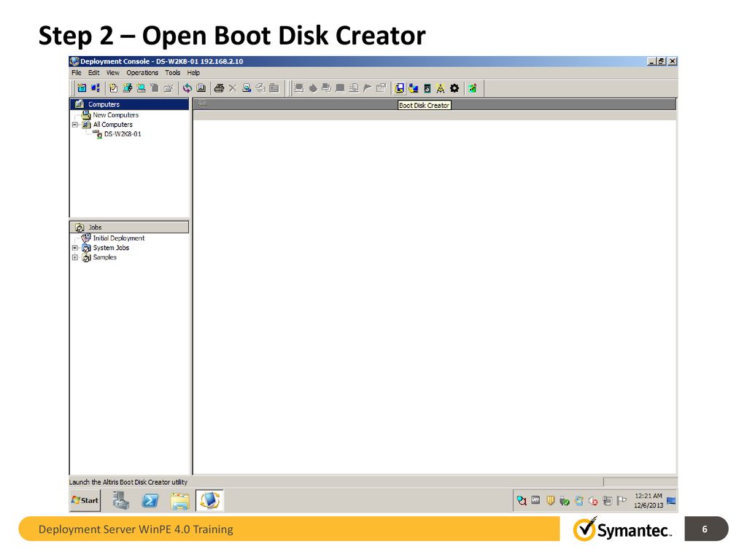The width and height of the screenshot is (747, 560).
Task: Click the clipboard new job toolbar icon
Action: (x=113, y=88)
